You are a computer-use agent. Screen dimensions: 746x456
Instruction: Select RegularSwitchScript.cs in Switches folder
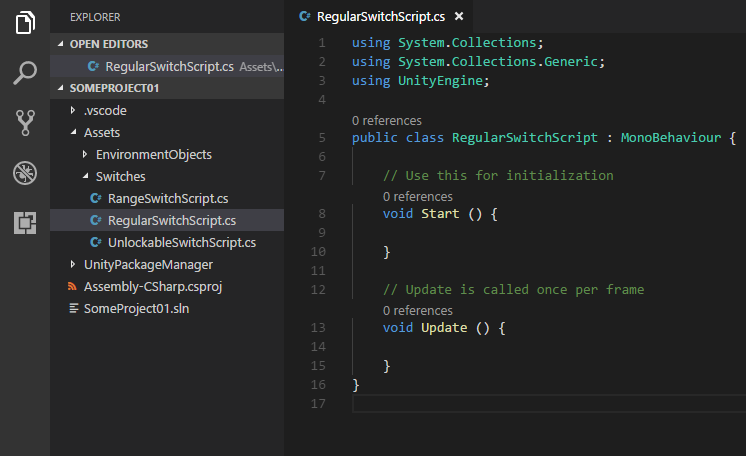[167, 220]
